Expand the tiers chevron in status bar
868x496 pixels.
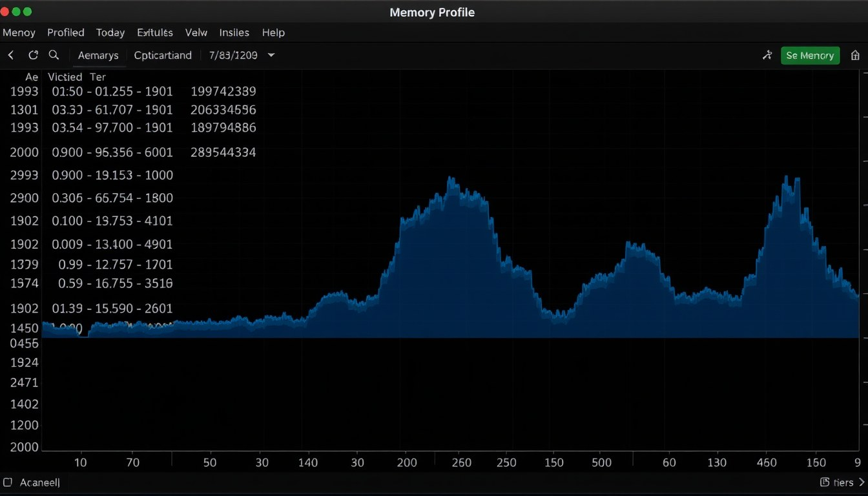[862, 482]
